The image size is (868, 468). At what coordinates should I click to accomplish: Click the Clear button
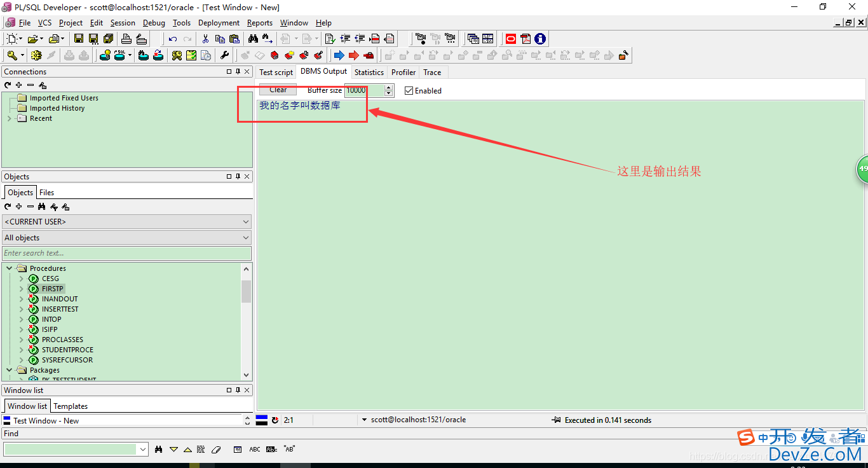coord(278,90)
